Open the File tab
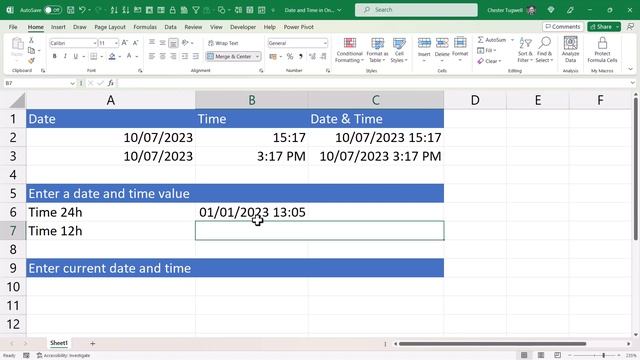 (13, 27)
